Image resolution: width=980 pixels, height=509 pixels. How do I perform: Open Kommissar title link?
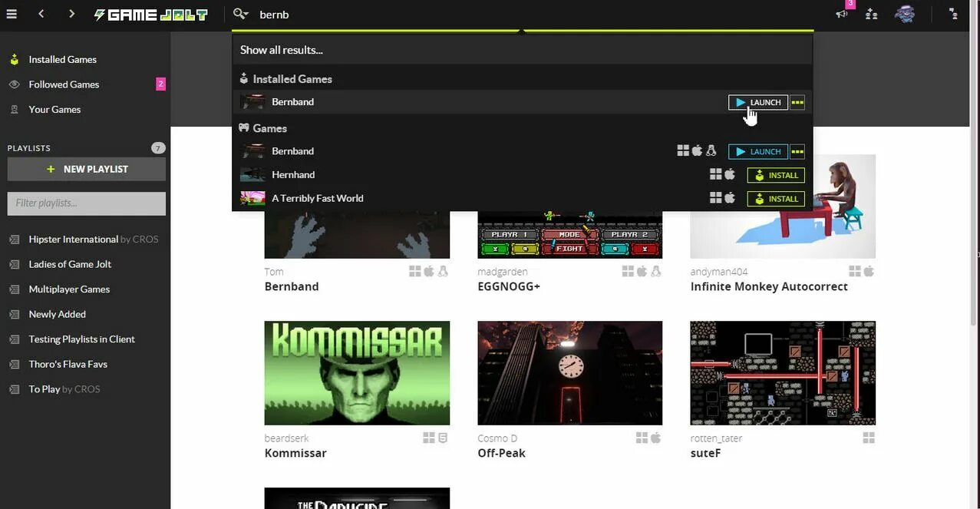click(295, 453)
